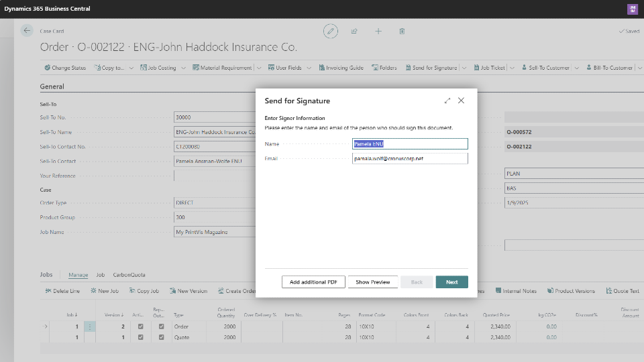Toggle Rep. Out checkbox on Order row
This screenshot has width=644, height=362.
161,326
